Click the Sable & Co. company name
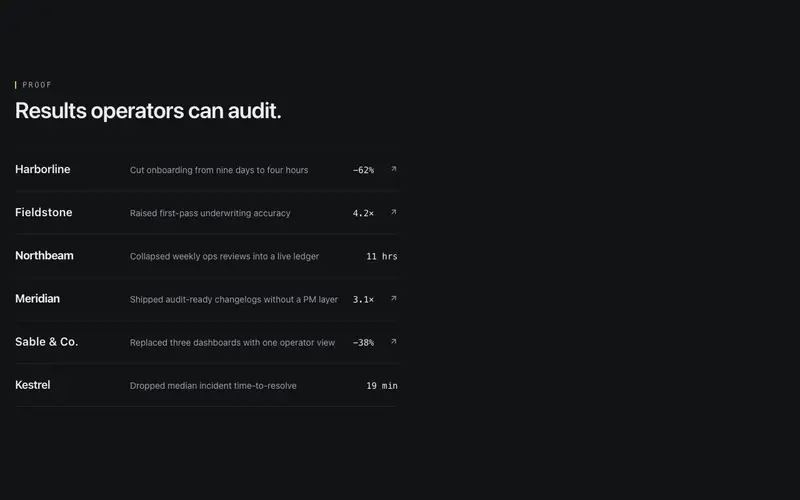Viewport: 800px width, 500px height. point(46,342)
